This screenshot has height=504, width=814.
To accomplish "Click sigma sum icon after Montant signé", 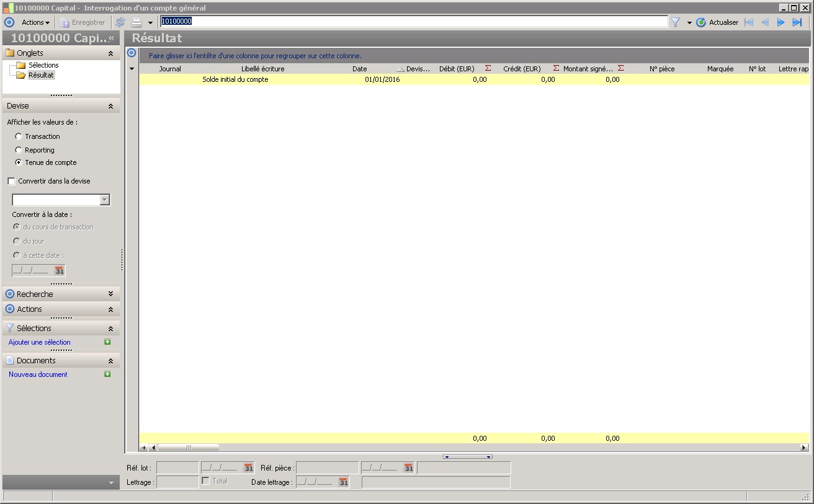I will click(620, 68).
